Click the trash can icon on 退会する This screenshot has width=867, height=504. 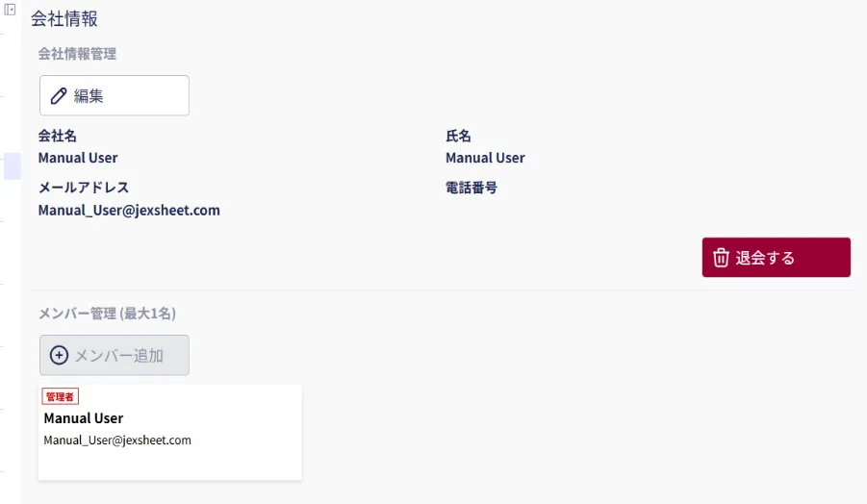tap(721, 258)
